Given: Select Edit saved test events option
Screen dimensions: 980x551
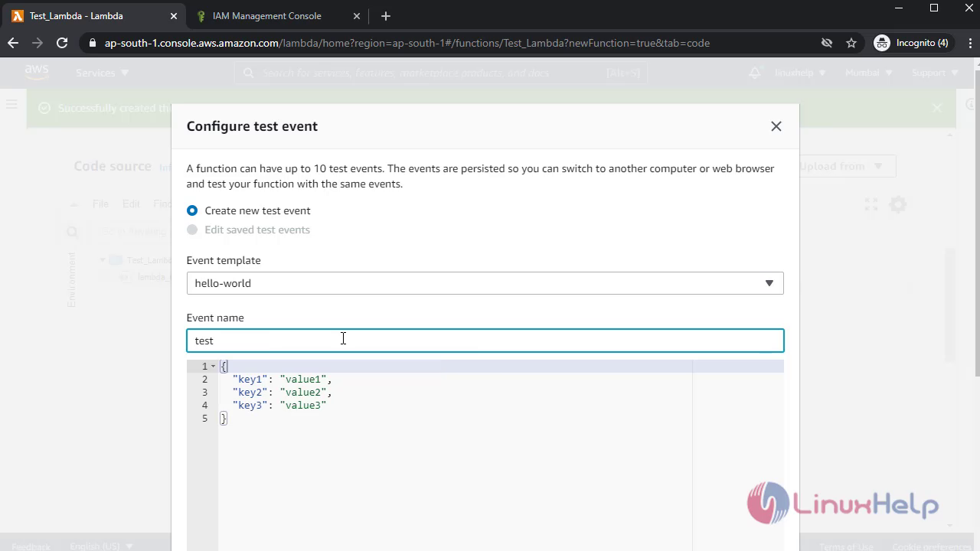Looking at the screenshot, I should (192, 230).
